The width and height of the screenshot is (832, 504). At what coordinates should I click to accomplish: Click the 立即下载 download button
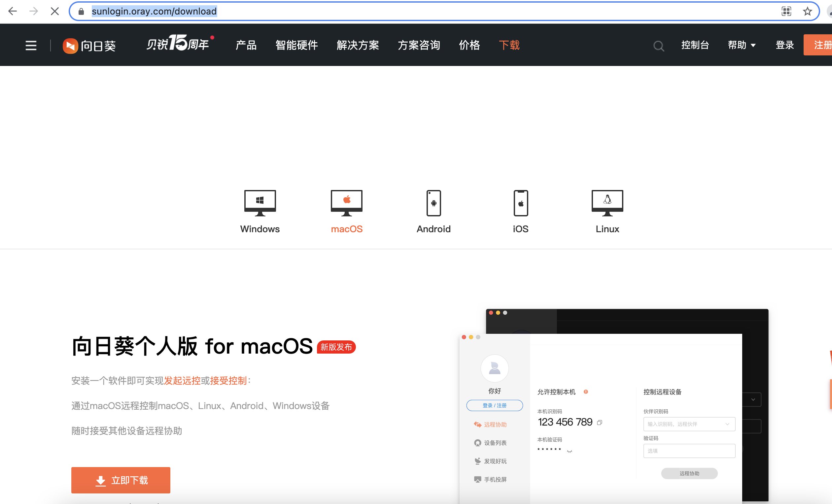coord(121,480)
